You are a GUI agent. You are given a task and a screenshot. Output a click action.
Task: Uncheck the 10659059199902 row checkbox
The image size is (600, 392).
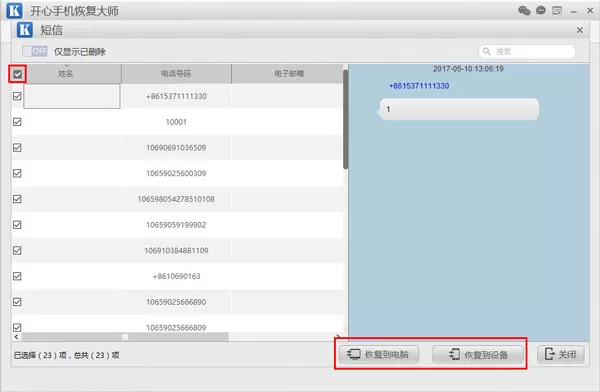(x=17, y=225)
